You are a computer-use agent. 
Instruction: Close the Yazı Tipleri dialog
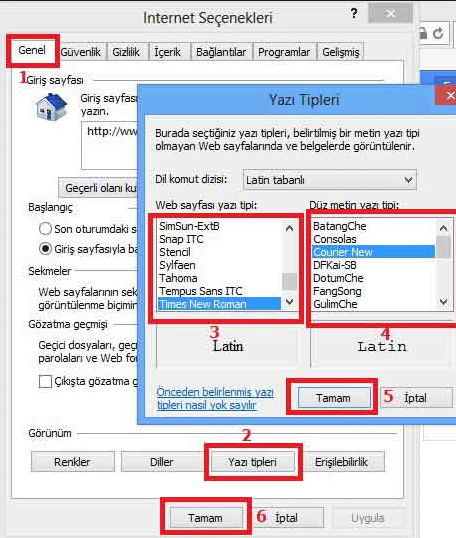point(447,95)
